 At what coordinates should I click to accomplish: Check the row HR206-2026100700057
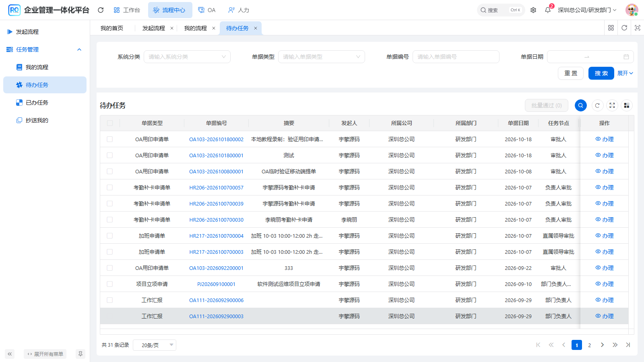[110, 187]
